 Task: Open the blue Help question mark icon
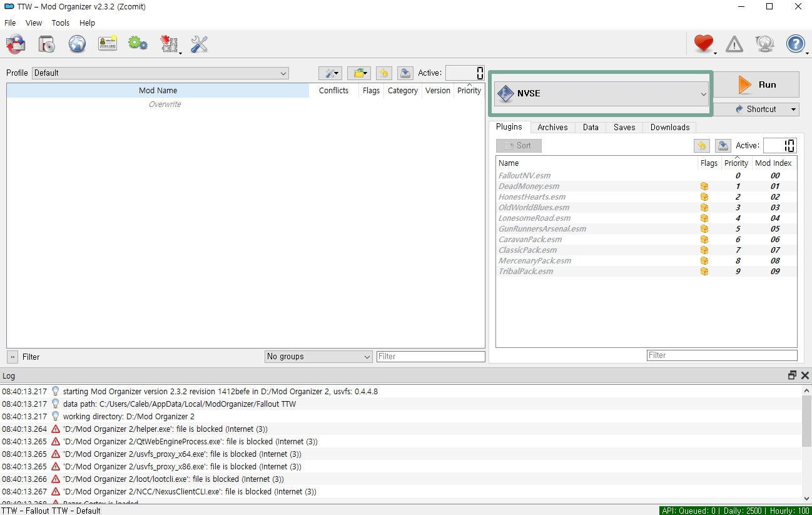coord(796,44)
